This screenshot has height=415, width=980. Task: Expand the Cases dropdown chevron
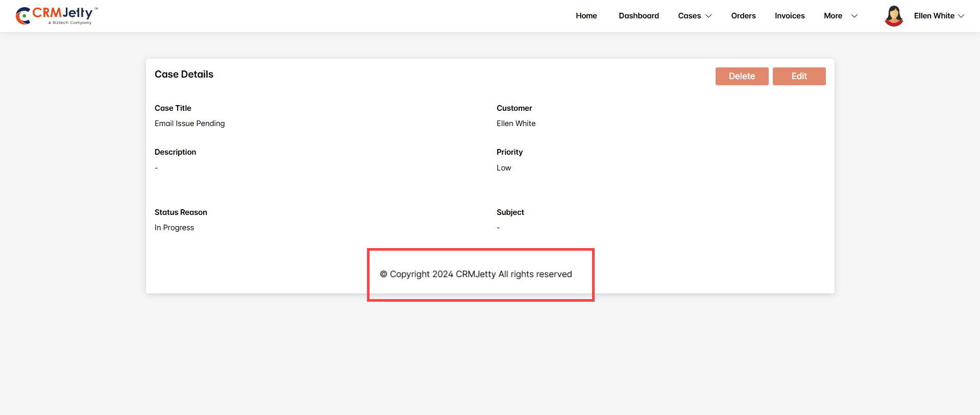pos(708,16)
